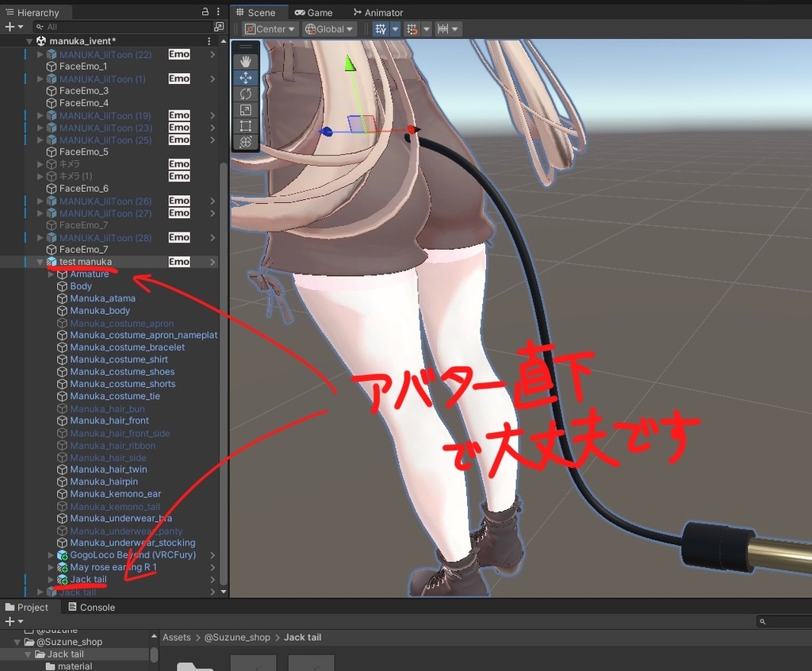This screenshot has height=671, width=812.
Task: Open the Center pivot mode dropdown
Action: click(x=270, y=29)
